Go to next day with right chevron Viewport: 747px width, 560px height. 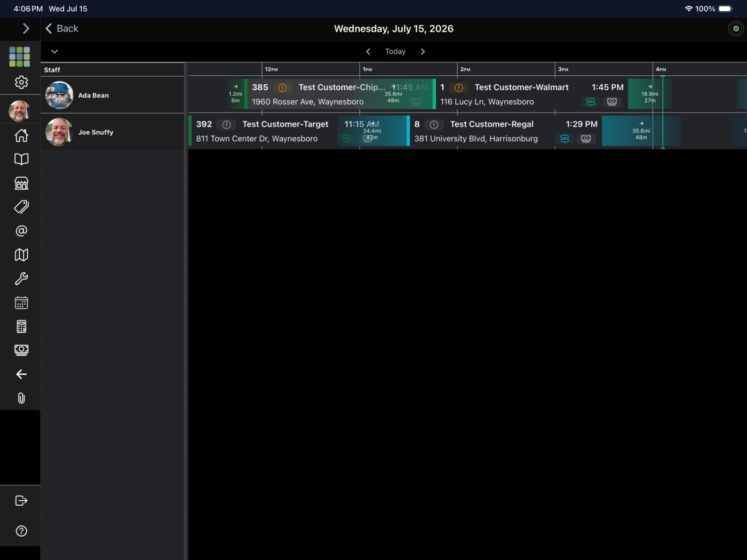tap(423, 52)
